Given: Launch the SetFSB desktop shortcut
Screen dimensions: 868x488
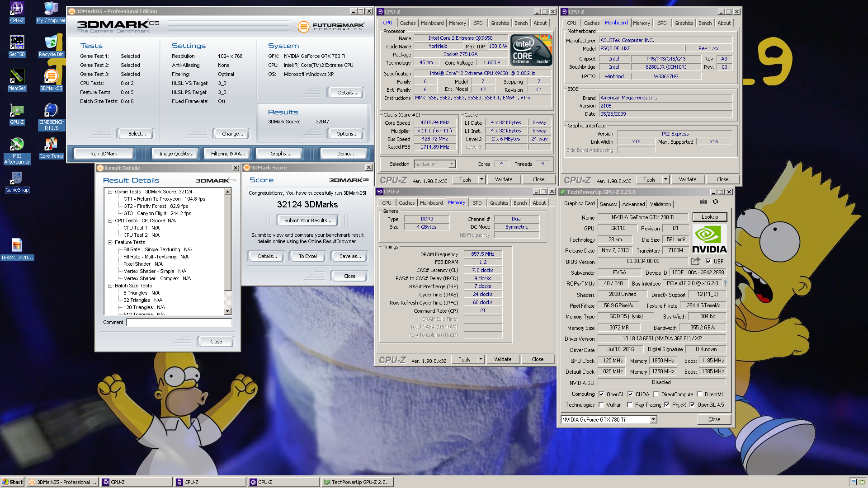Looking at the screenshot, I should (17, 46).
